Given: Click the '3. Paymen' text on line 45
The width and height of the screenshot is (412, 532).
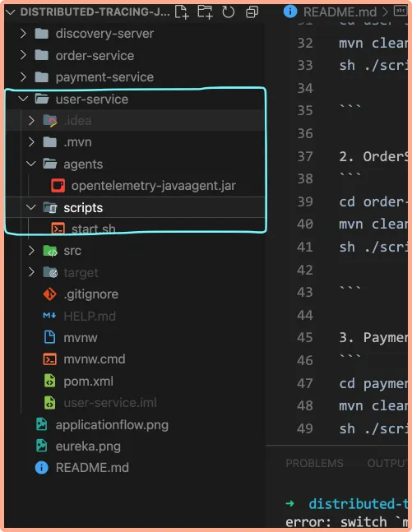Looking at the screenshot, I should pyautogui.click(x=373, y=338).
